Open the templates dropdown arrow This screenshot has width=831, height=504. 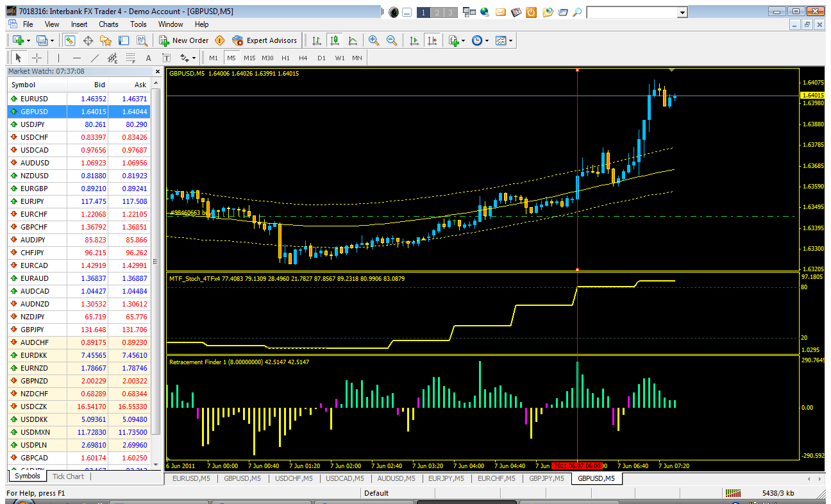point(510,40)
